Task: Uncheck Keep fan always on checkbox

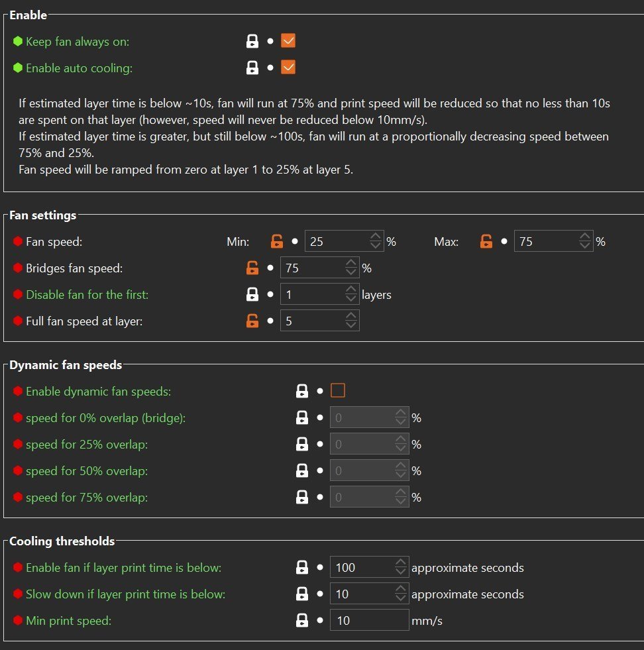Action: [x=288, y=41]
